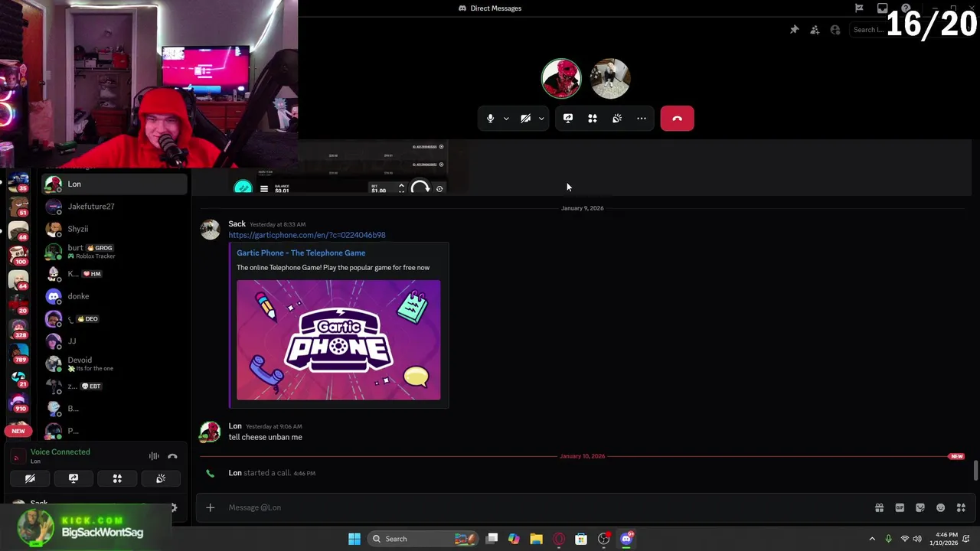This screenshot has width=980, height=551.
Task: Open apps launcher icon in message bar
Action: [961, 507]
